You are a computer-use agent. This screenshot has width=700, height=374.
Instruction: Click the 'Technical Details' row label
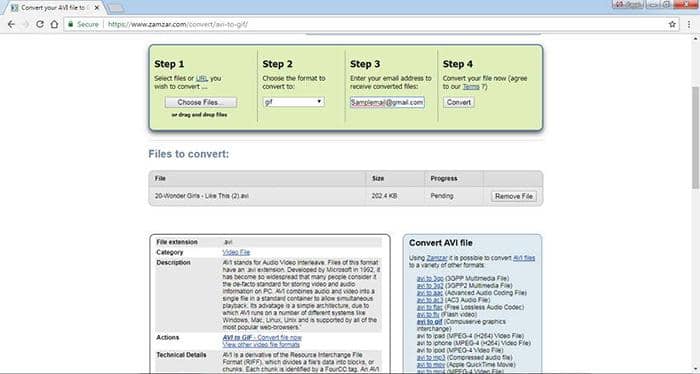(181, 355)
